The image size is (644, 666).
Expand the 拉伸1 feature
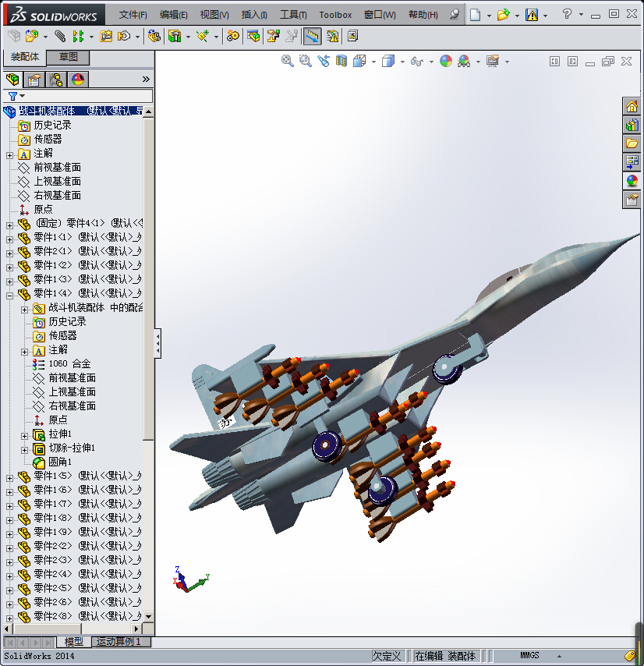click(24, 436)
